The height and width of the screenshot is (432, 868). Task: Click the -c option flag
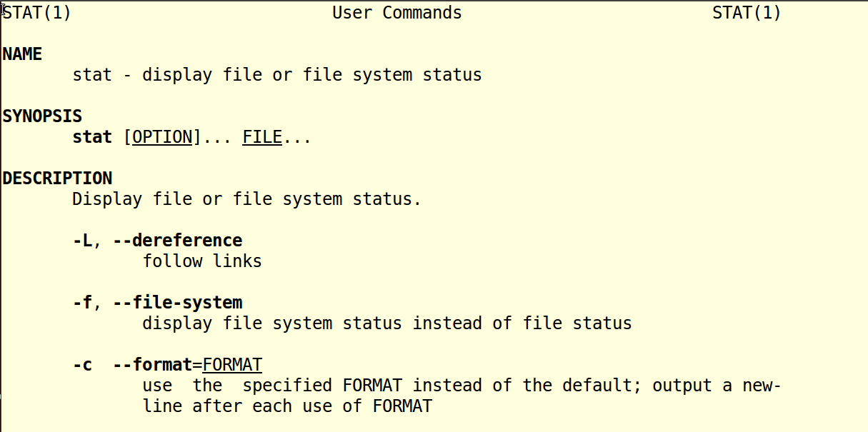82,365
